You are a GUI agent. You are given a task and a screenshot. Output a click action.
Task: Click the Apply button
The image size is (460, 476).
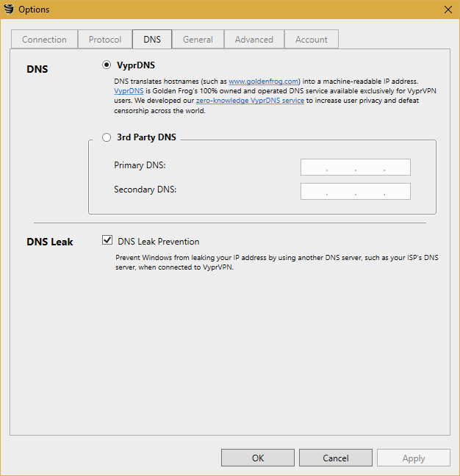tap(414, 458)
